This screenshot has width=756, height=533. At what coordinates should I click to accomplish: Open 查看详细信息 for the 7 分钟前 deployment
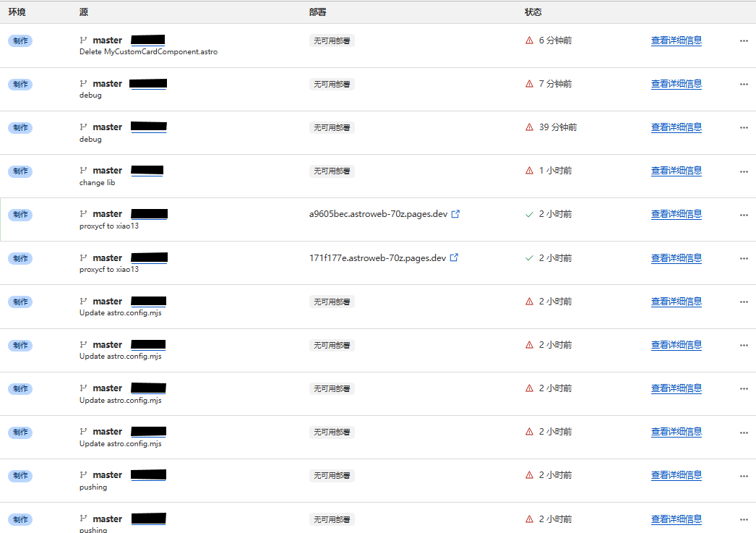pyautogui.click(x=676, y=84)
